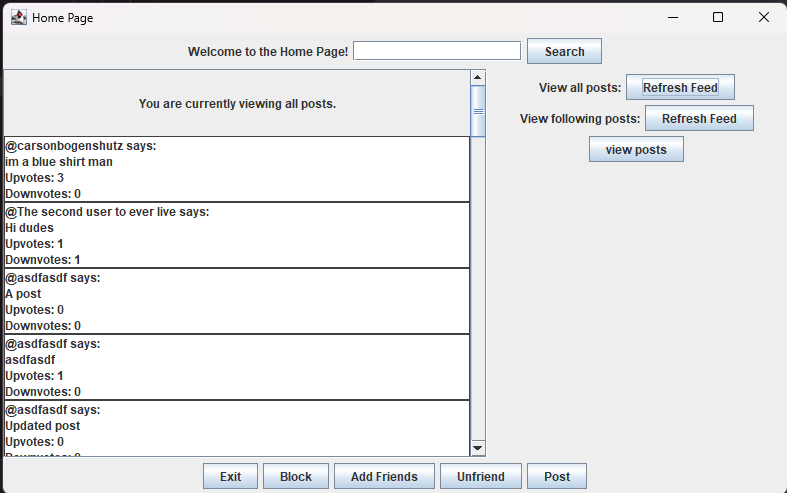Click "You are currently viewing all posts." label
Screen dimensions: 787x493
click(x=237, y=103)
